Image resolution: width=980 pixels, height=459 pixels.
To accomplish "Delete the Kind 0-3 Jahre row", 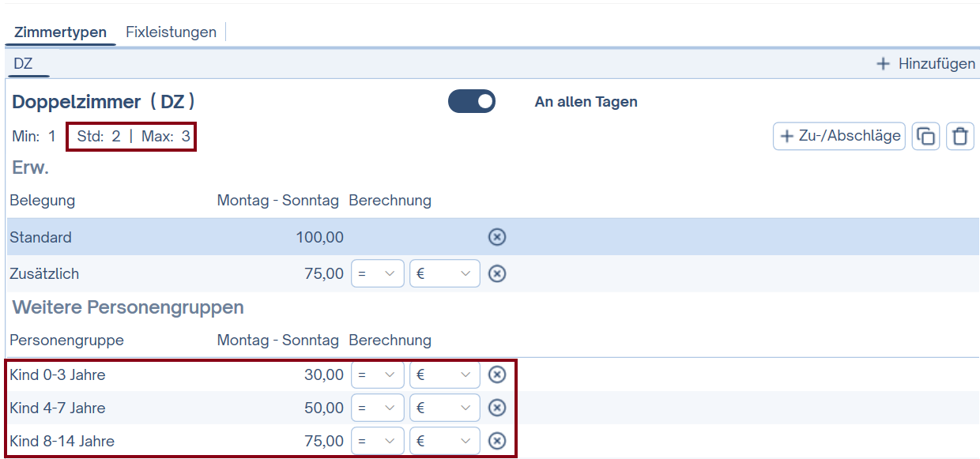I will tap(496, 374).
